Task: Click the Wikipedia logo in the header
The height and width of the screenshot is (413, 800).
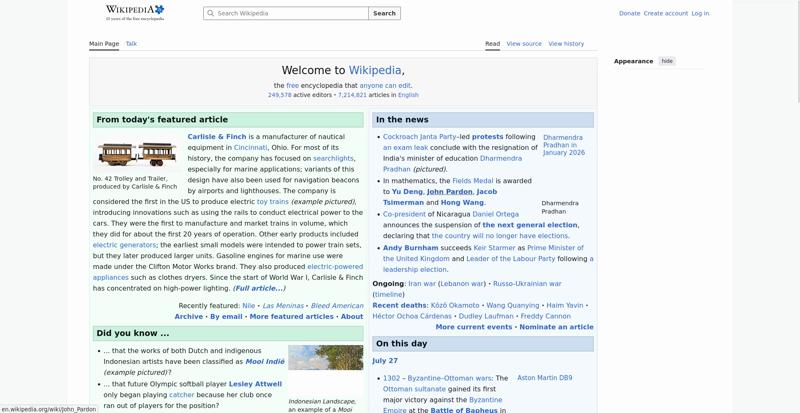Action: click(135, 12)
